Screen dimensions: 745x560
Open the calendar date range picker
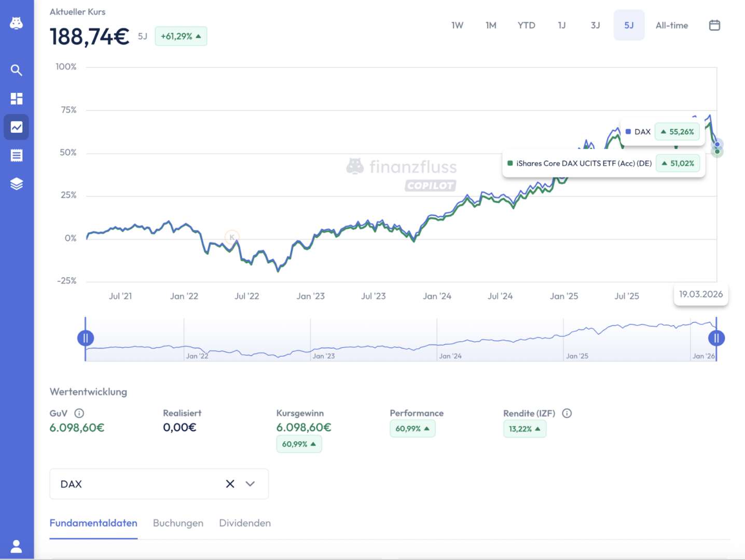point(714,25)
